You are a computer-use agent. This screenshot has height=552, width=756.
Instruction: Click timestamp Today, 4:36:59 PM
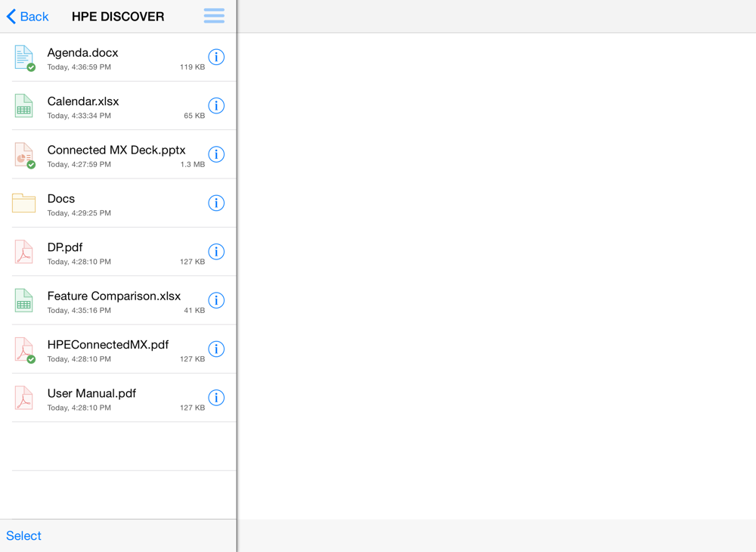click(x=79, y=67)
